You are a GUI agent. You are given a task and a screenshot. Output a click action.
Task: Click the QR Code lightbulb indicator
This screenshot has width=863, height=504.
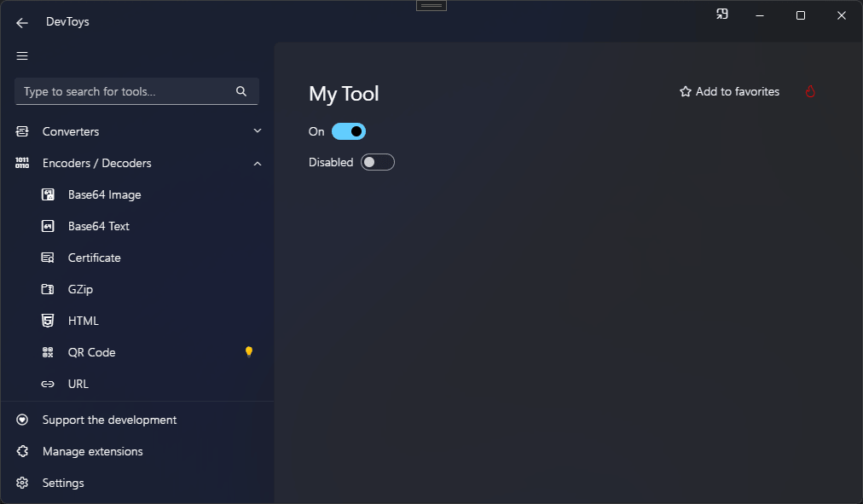click(249, 352)
